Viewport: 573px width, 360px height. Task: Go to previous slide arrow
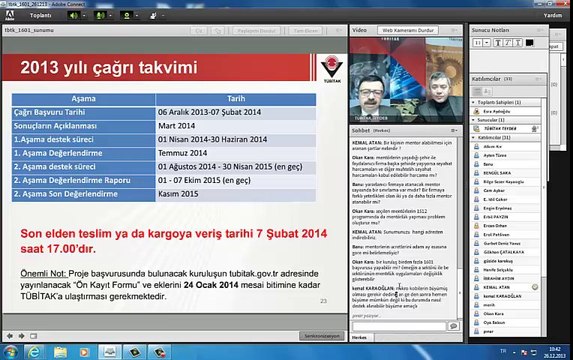point(10,336)
